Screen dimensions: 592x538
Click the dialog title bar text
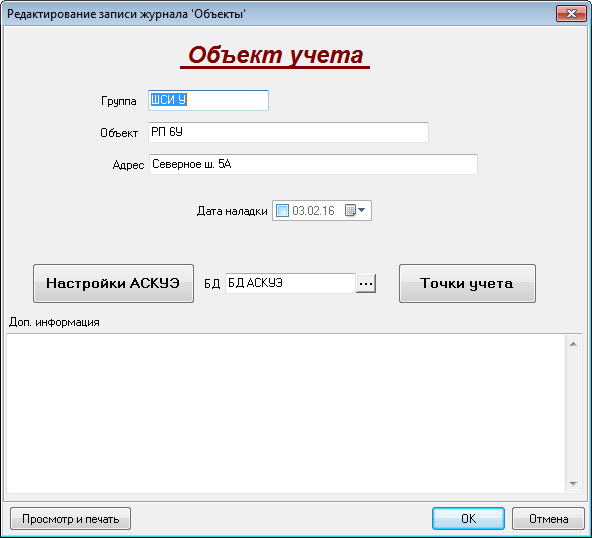point(126,14)
